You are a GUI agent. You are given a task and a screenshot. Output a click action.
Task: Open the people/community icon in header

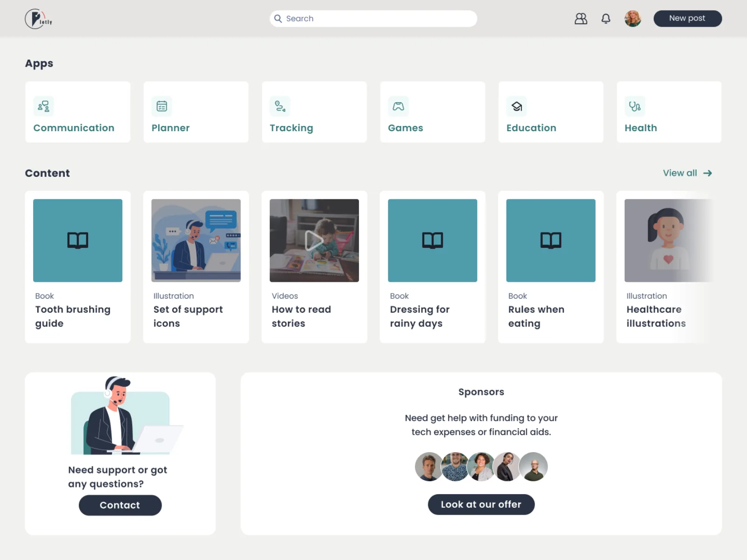[x=581, y=19]
